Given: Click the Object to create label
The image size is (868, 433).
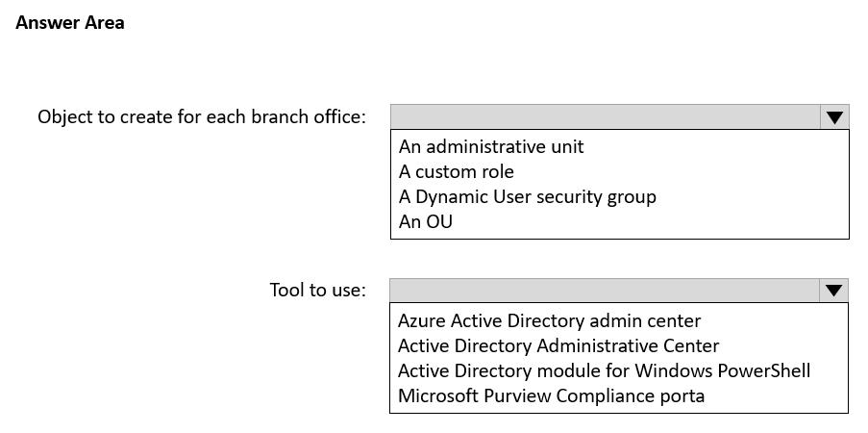Looking at the screenshot, I should click(202, 116).
